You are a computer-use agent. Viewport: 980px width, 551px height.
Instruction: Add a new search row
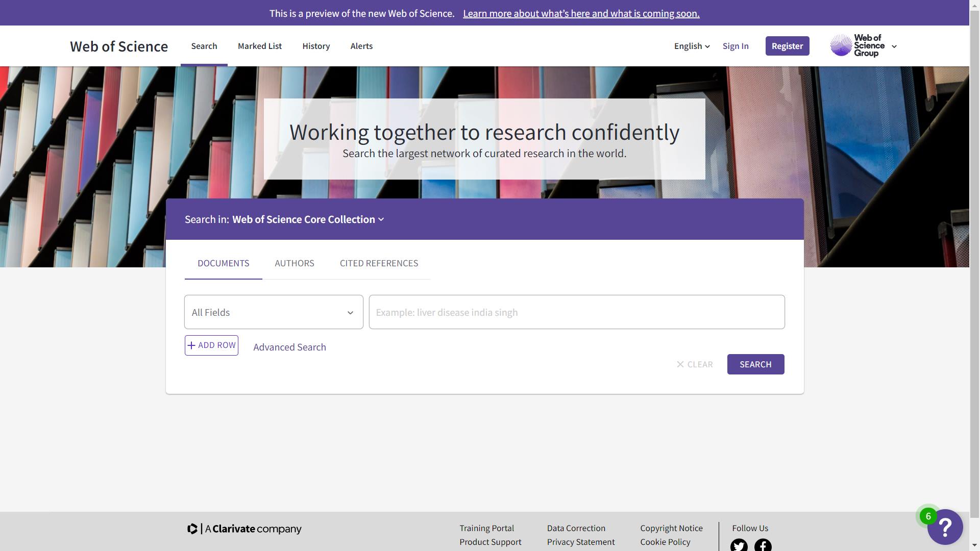[211, 345]
